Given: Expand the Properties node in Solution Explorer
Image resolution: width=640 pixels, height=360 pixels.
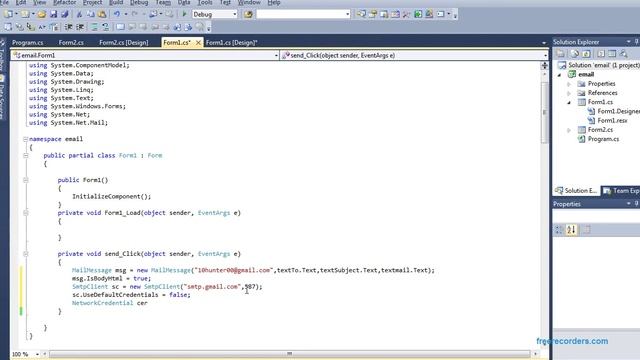Looking at the screenshot, I should [x=569, y=84].
